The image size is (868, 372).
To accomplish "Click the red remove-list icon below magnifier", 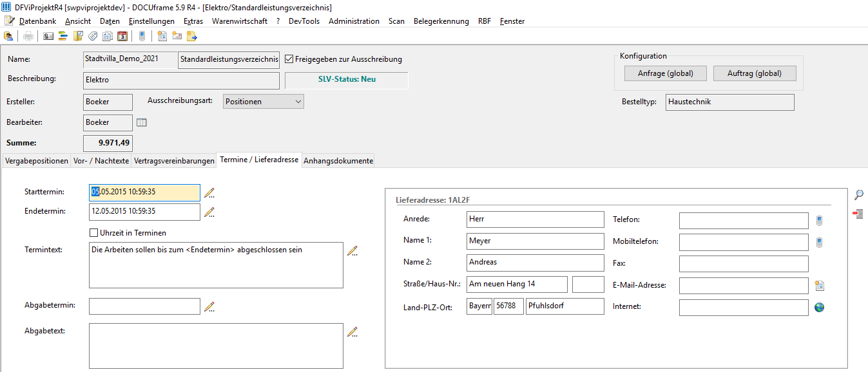I will (858, 214).
